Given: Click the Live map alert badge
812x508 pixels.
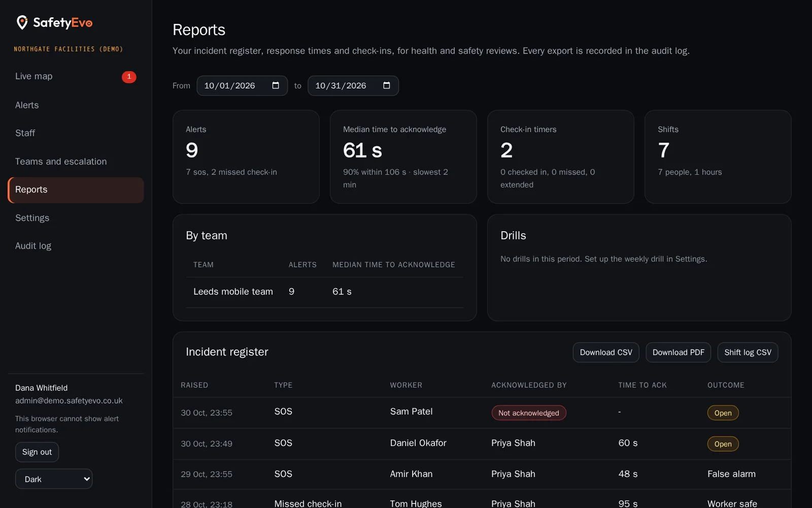Looking at the screenshot, I should point(129,77).
